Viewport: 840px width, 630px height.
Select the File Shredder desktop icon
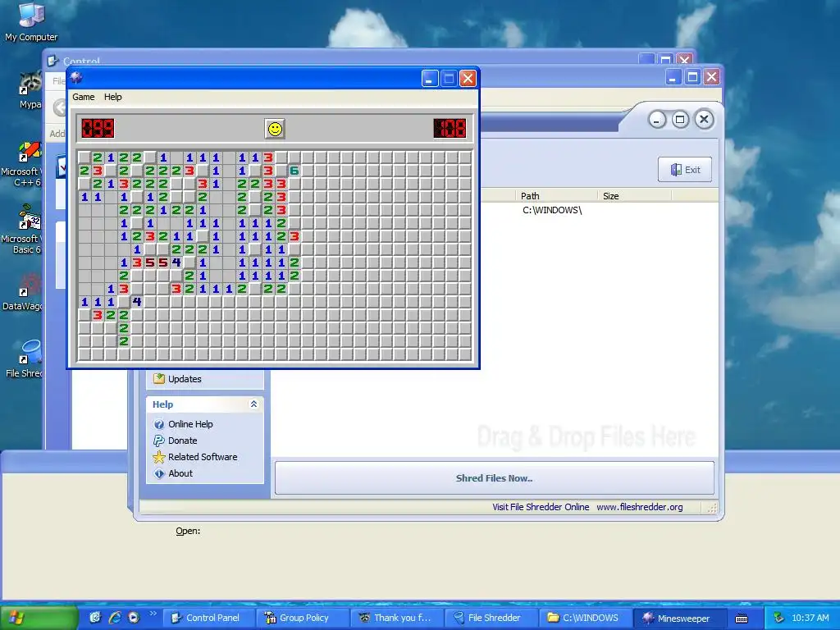[x=24, y=359]
